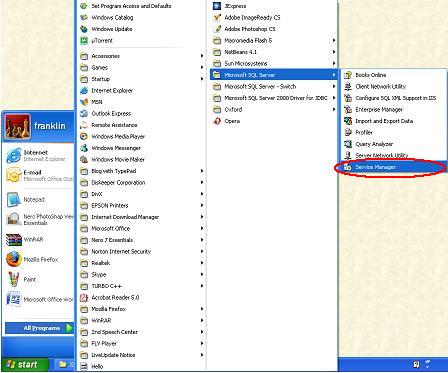Click the franklin user picture thumbnail
Viewport: 448px width, 373px height.
[x=18, y=126]
